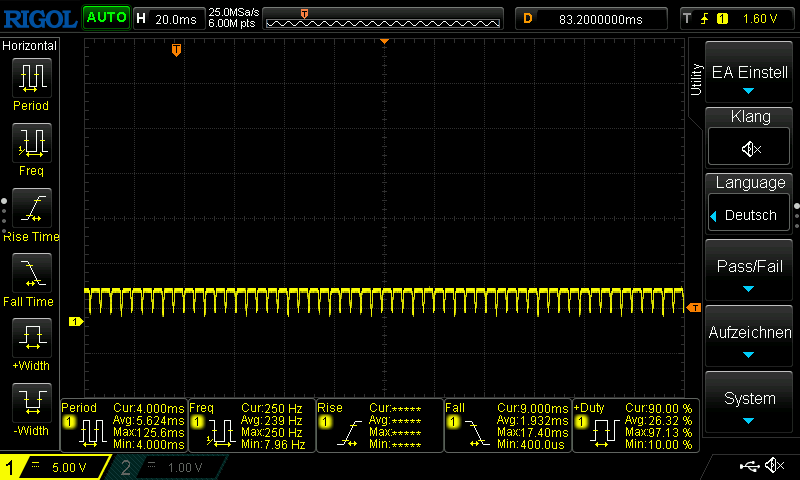800x480 pixels.
Task: Click the USB status icon
Action: point(750,466)
